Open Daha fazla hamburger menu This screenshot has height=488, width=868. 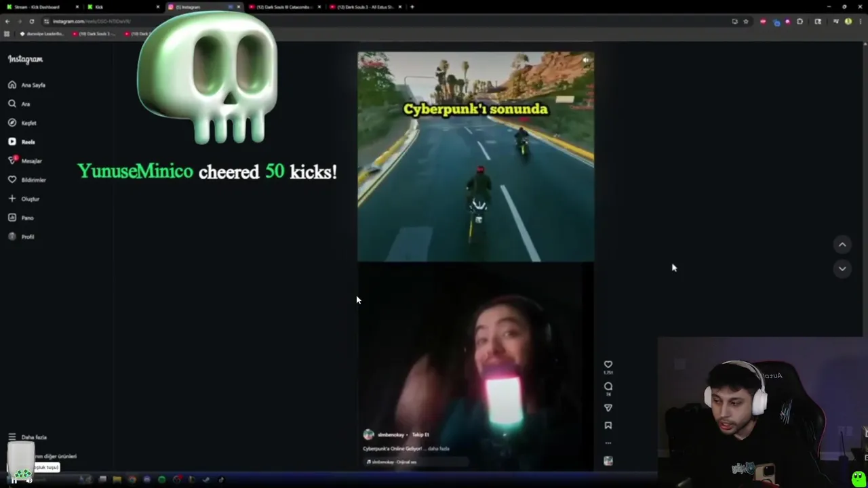point(12,437)
